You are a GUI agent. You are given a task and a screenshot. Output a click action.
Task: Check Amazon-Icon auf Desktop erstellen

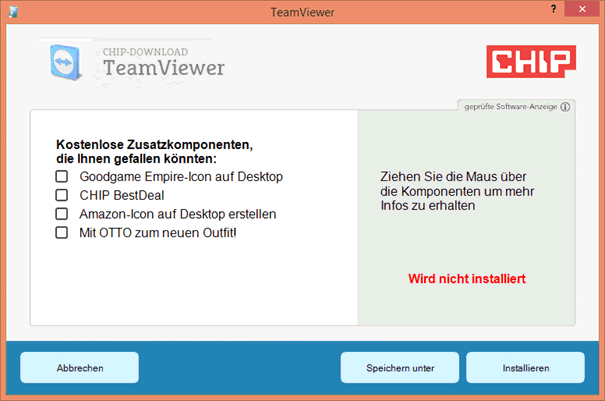(62, 214)
